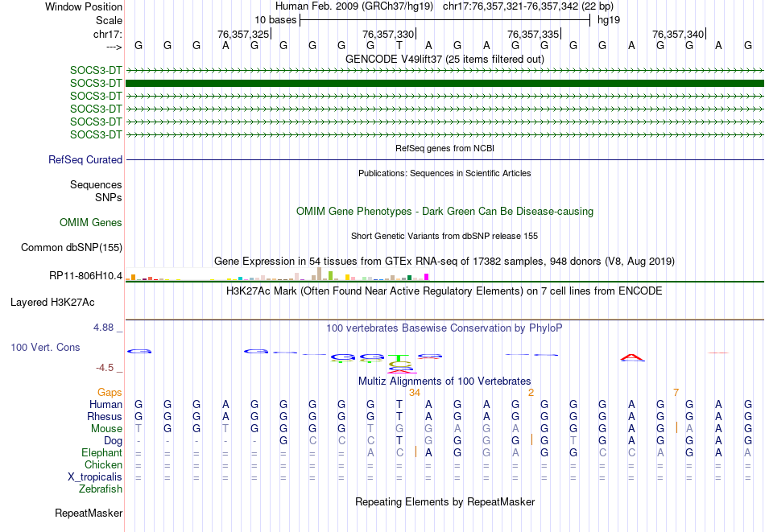Click position marker 76,357,325
Image resolution: width=765 pixels, height=532 pixels.
pyautogui.click(x=243, y=34)
